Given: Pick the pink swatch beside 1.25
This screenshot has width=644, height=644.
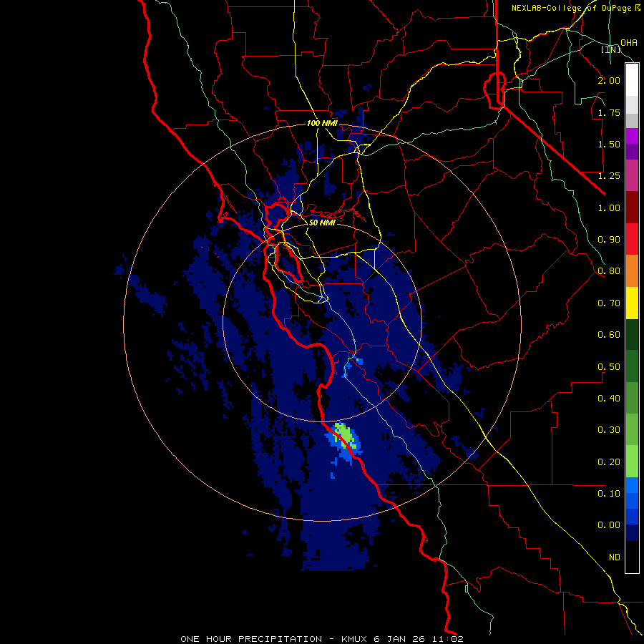Looking at the screenshot, I should (632, 176).
